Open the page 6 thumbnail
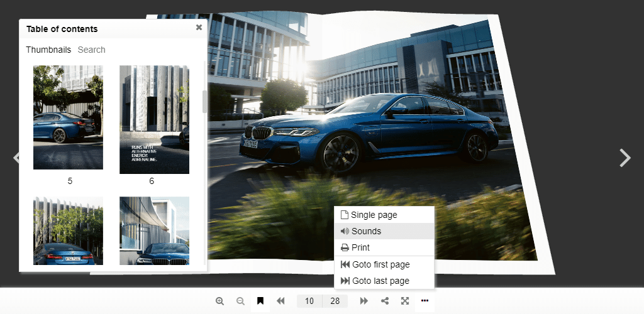Screen dimensions: 644x314 pos(154,119)
